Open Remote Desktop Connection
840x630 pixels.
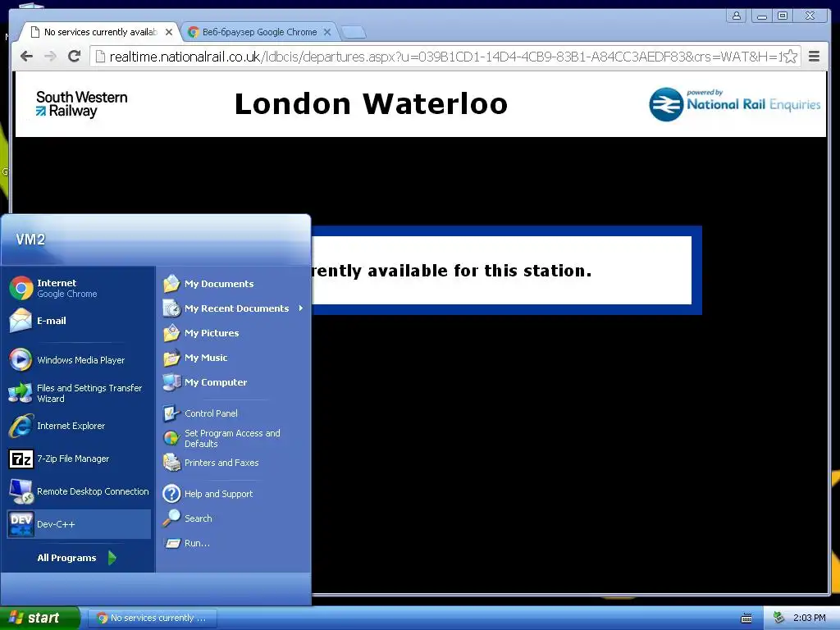click(x=78, y=491)
